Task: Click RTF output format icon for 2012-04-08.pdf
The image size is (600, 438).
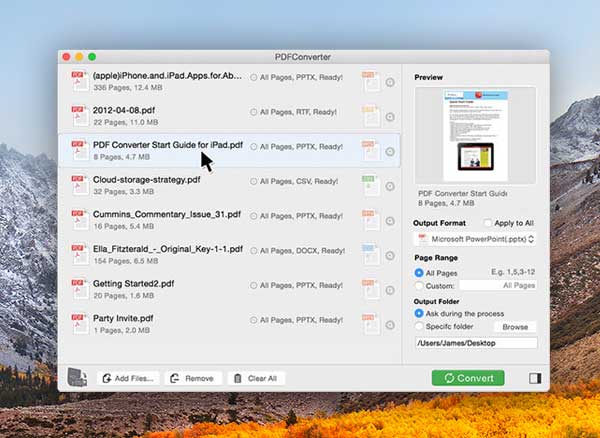Action: 371,116
